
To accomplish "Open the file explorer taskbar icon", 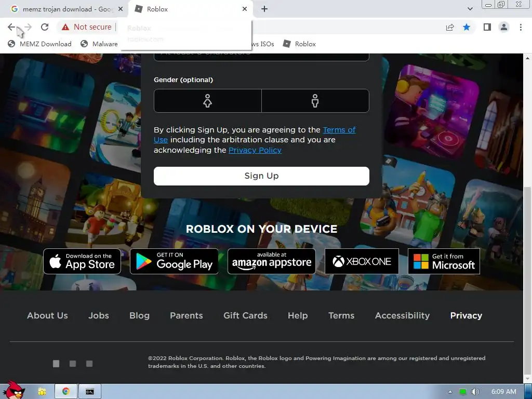I will coord(42,392).
